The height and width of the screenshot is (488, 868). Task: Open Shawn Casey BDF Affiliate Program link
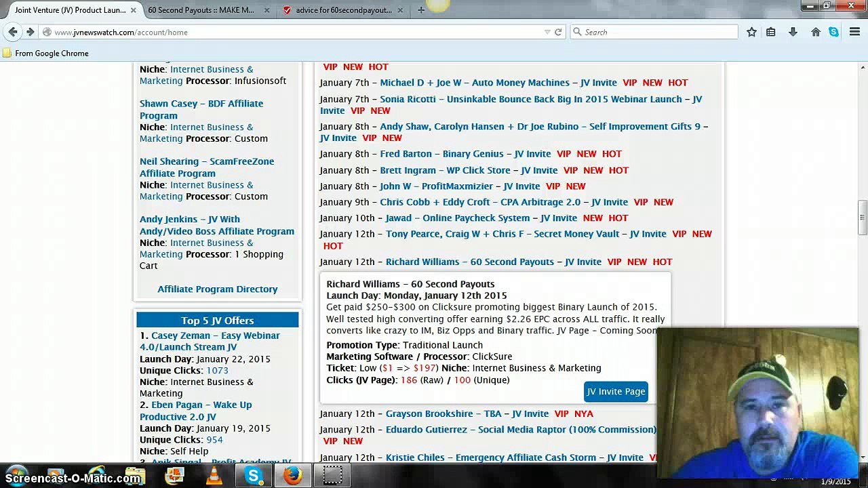click(201, 109)
